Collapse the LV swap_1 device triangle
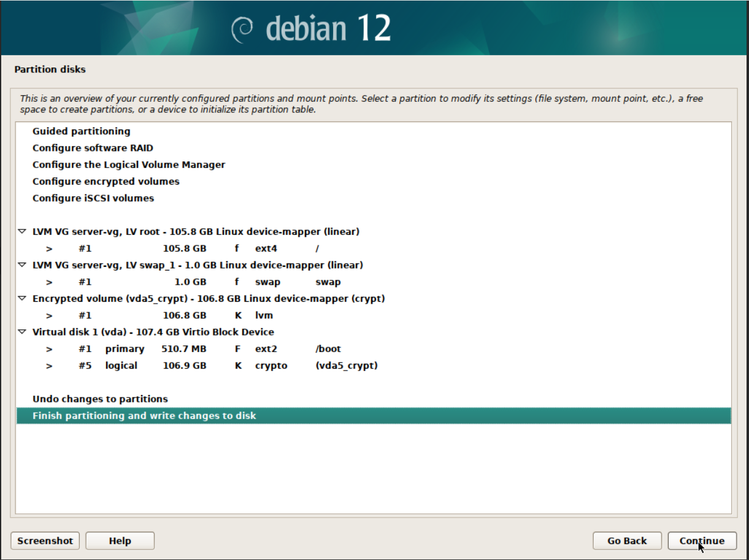The image size is (749, 560). [22, 265]
